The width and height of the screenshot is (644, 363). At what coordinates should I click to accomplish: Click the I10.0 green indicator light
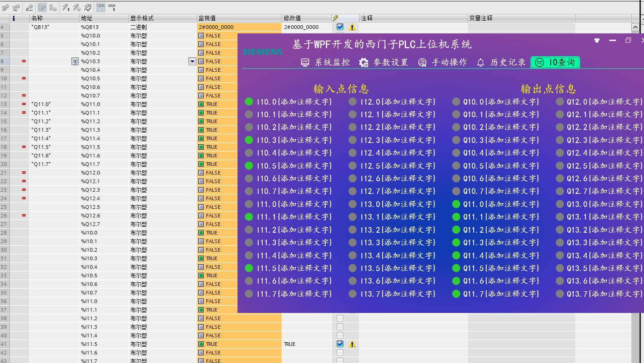249,102
